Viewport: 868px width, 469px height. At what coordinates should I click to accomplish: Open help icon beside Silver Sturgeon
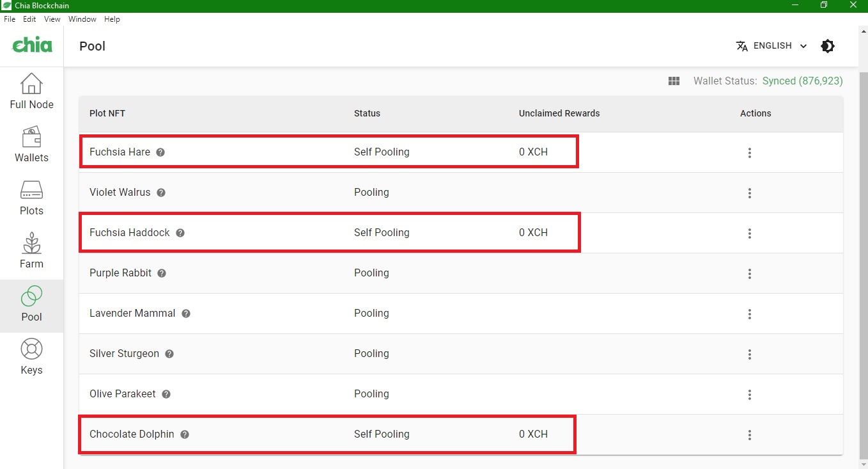(169, 354)
